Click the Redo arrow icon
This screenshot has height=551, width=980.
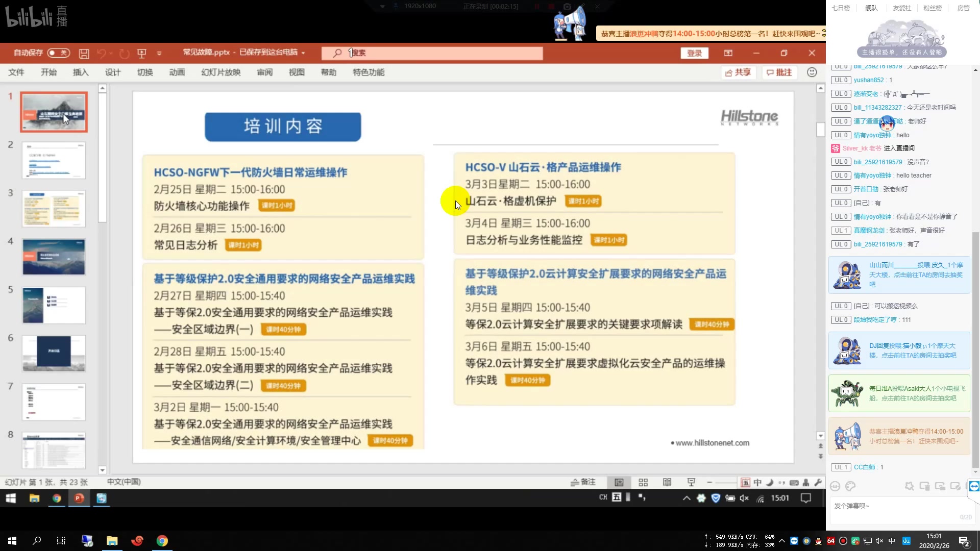124,53
